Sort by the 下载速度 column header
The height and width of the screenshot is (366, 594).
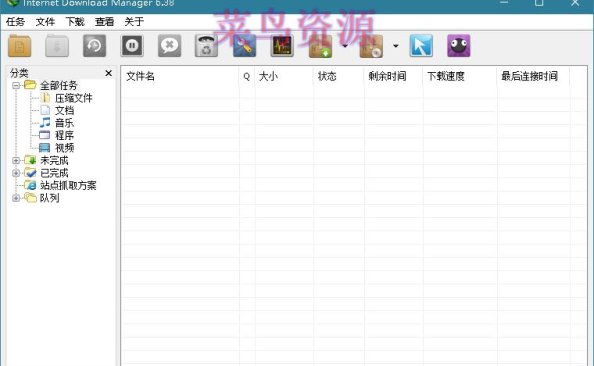click(460, 76)
